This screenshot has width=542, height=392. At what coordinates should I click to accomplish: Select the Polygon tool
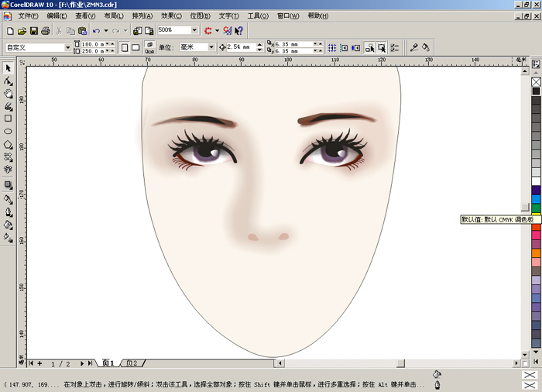point(8,144)
